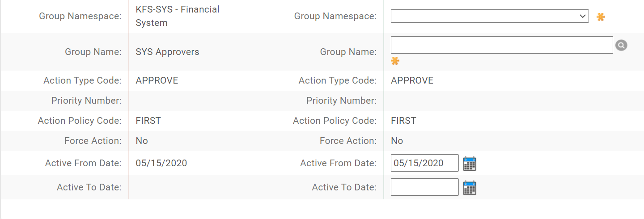The height and width of the screenshot is (219, 644).
Task: Click the left column 'Priority Number:' label
Action: 86,101
